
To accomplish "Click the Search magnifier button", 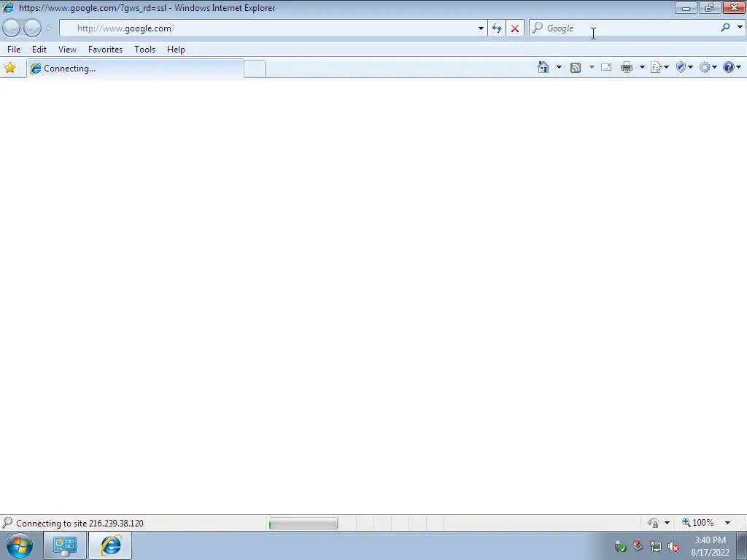I will click(x=725, y=28).
